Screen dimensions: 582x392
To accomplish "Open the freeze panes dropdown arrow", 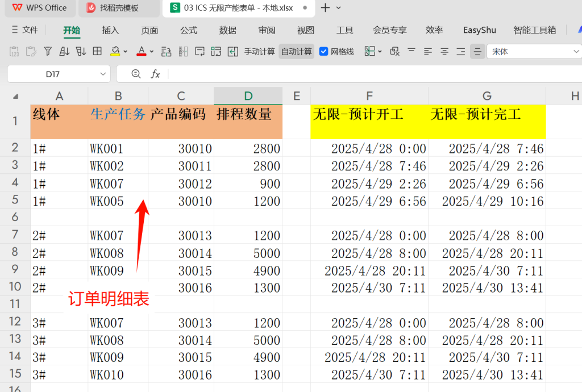I will 380,52.
